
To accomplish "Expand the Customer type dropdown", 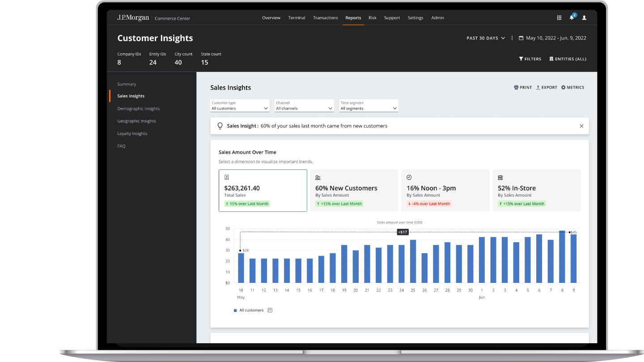I will coord(240,106).
